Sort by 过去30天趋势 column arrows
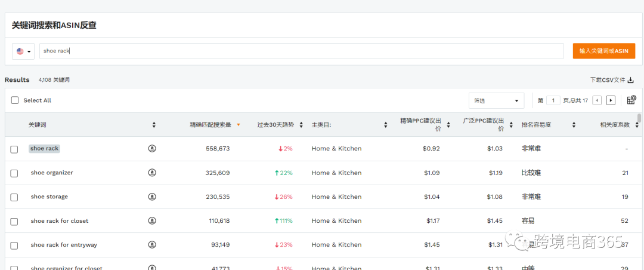The width and height of the screenshot is (644, 270). tap(301, 125)
